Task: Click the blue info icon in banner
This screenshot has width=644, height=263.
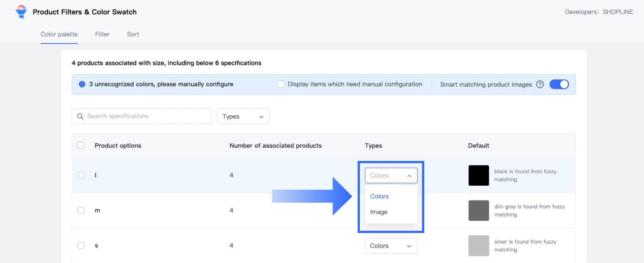Action: (x=82, y=84)
